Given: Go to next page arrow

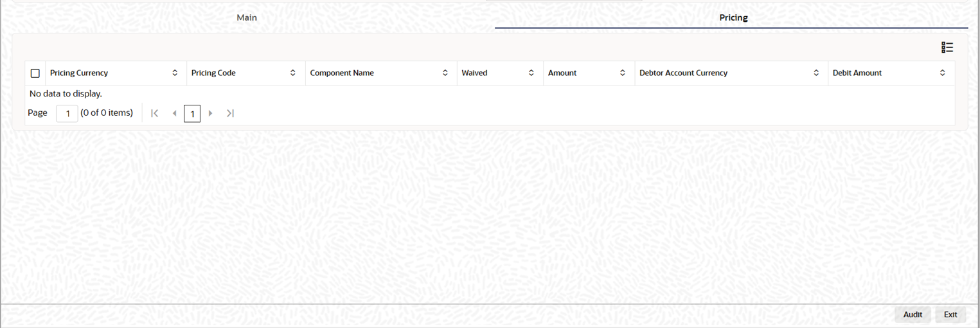Looking at the screenshot, I should pos(210,113).
